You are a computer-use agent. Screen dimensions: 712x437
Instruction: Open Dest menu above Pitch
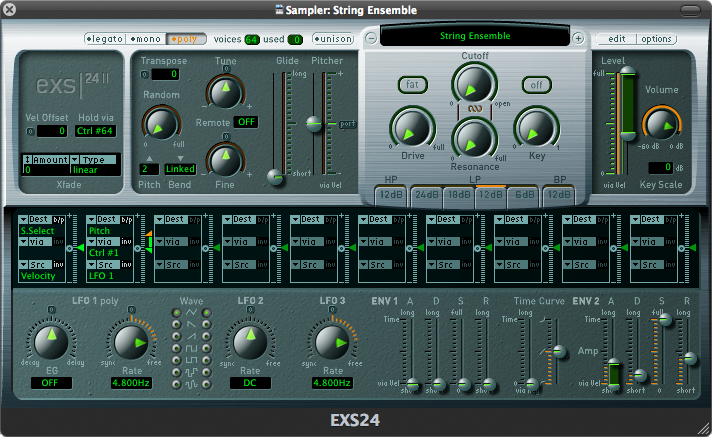click(x=103, y=219)
